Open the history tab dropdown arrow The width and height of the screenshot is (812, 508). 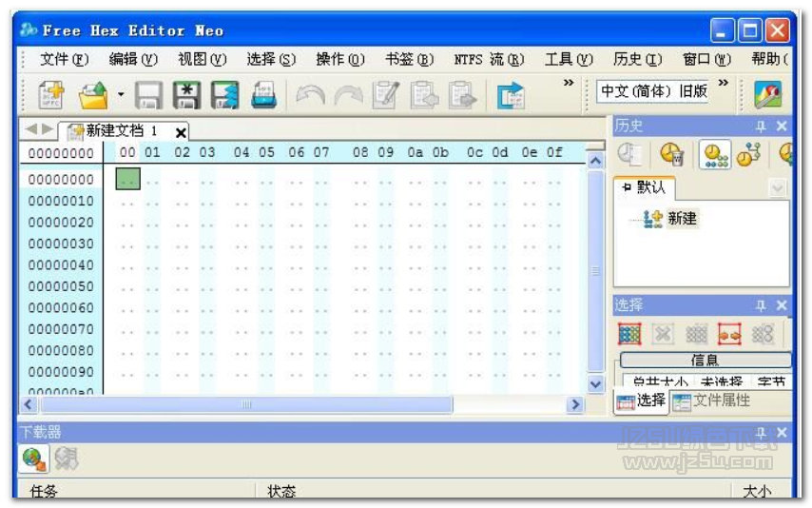(777, 187)
